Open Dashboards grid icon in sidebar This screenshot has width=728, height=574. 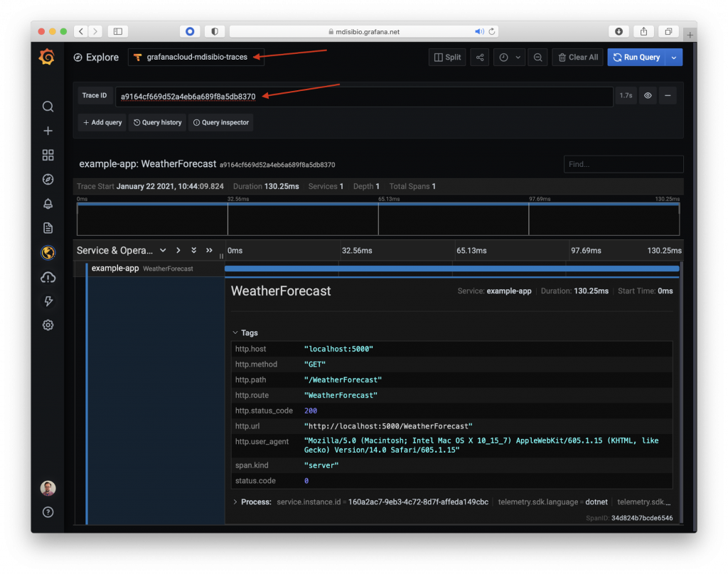(x=48, y=155)
